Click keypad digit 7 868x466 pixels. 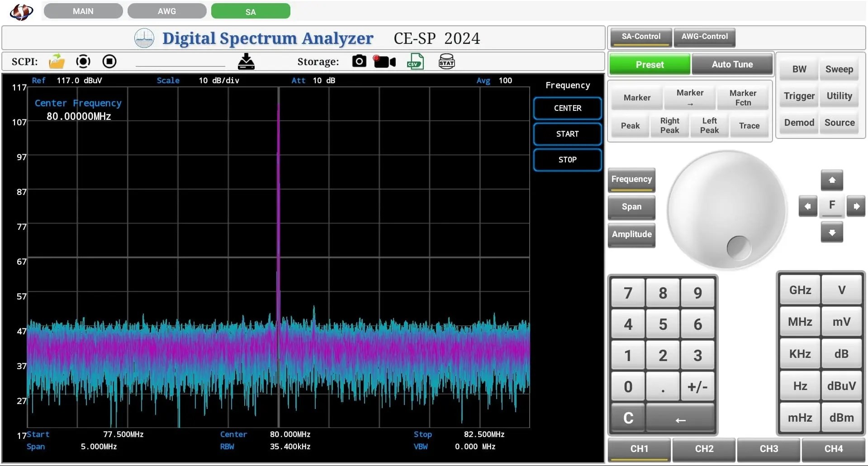pyautogui.click(x=628, y=293)
